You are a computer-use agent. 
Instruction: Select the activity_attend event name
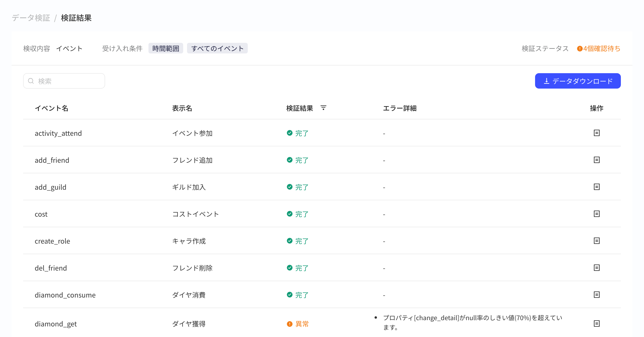(58, 133)
